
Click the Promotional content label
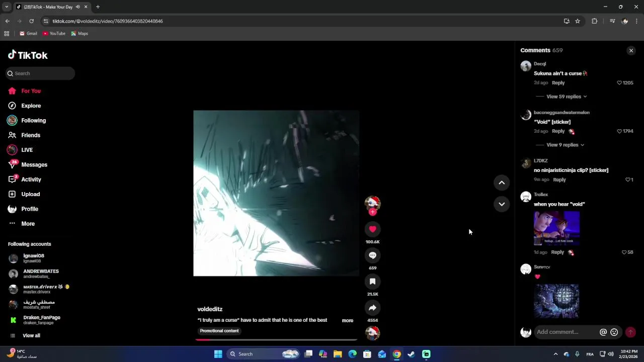[219, 331]
